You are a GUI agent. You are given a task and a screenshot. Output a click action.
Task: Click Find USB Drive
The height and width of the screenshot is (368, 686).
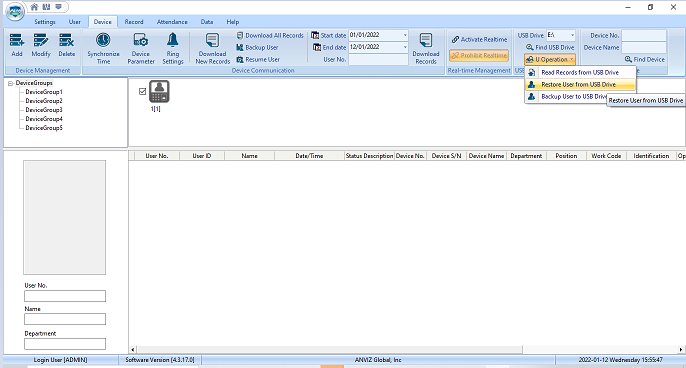(550, 47)
